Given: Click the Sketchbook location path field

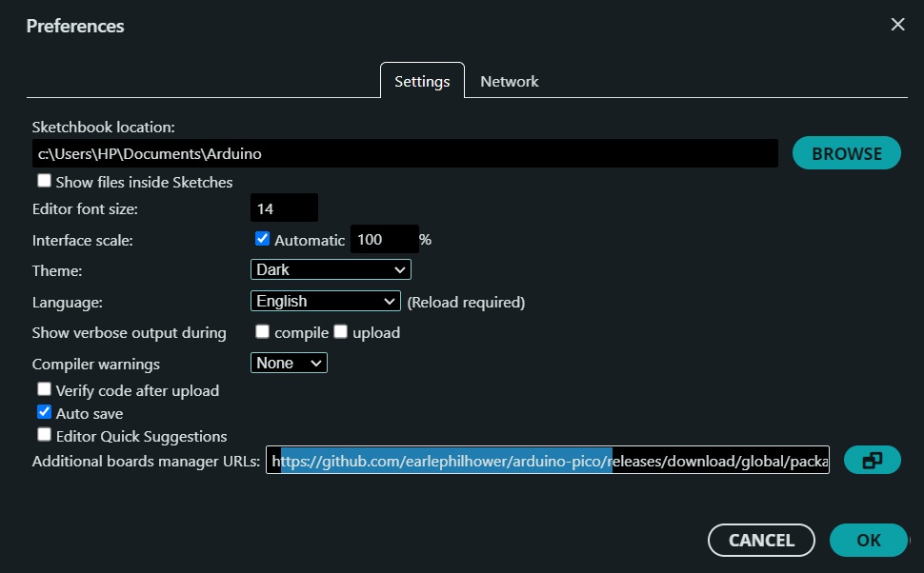Looking at the screenshot, I should point(405,153).
